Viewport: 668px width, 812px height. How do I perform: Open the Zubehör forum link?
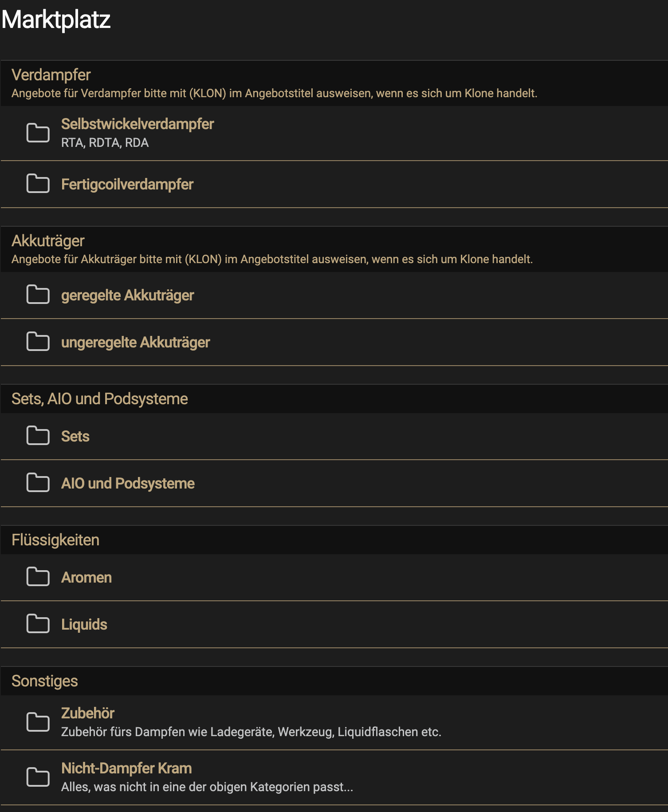pyautogui.click(x=87, y=713)
